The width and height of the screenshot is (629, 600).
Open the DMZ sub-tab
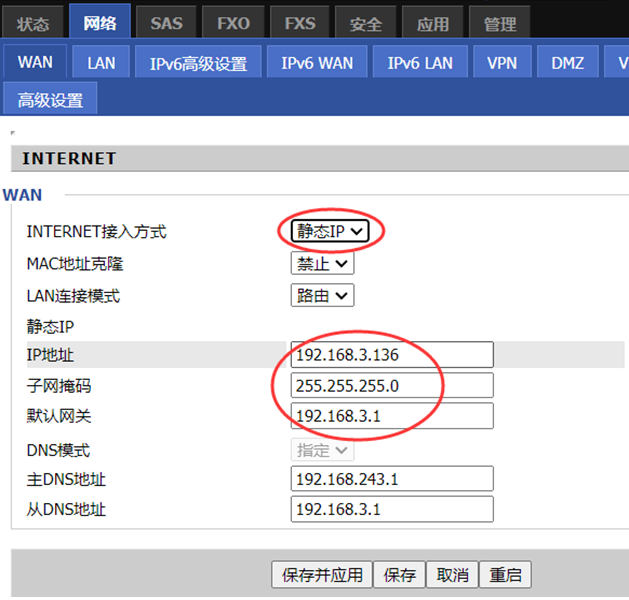[567, 63]
